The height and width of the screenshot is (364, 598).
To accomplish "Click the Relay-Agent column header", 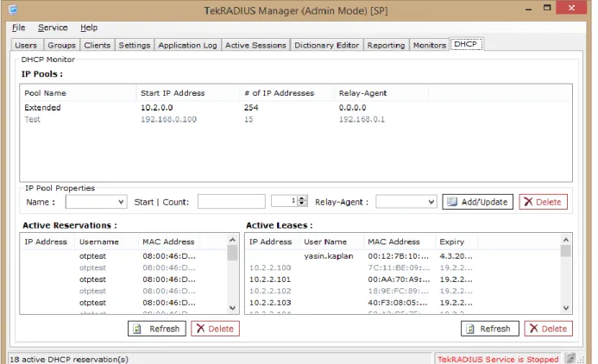I will point(381,93).
